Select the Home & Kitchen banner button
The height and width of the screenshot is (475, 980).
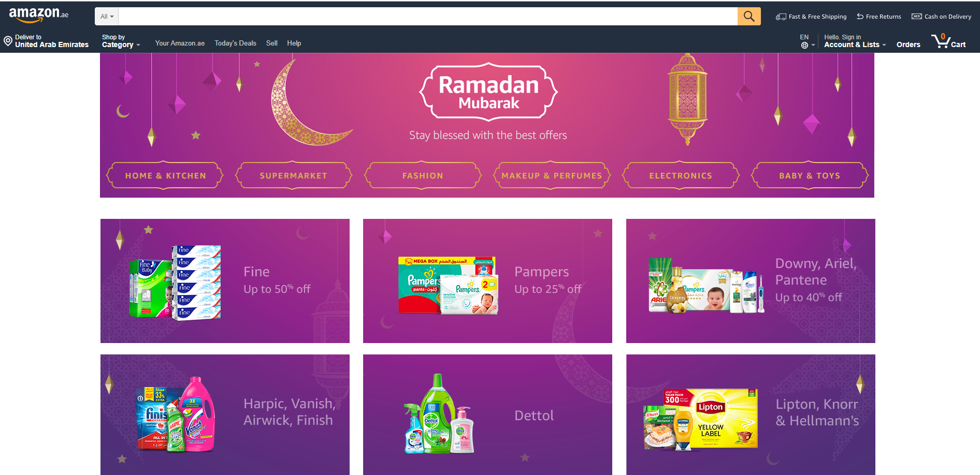pos(165,175)
